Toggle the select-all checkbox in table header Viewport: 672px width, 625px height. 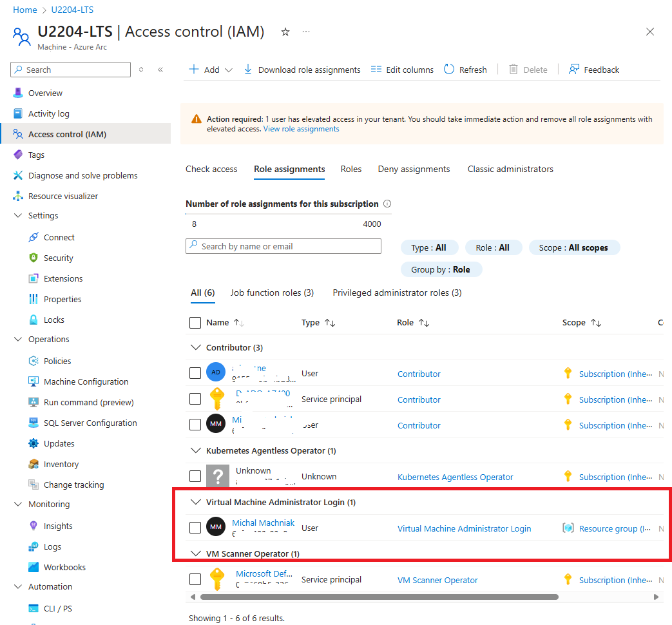(195, 323)
